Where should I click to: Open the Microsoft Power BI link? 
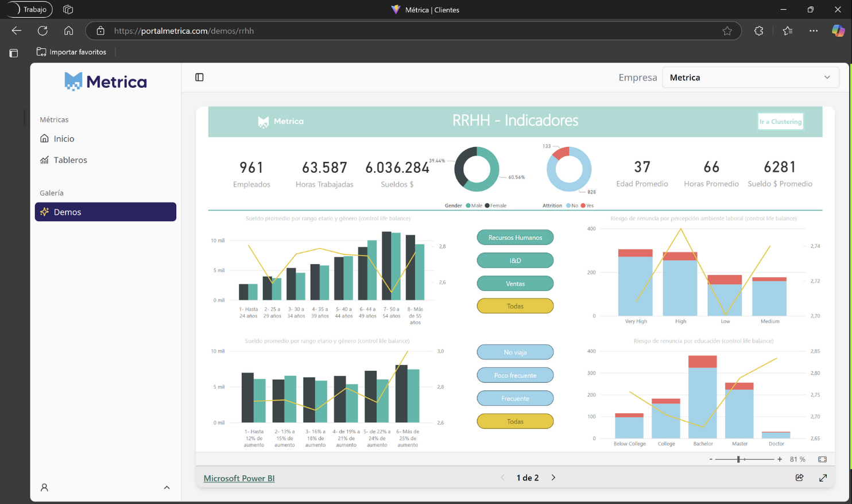coord(239,478)
